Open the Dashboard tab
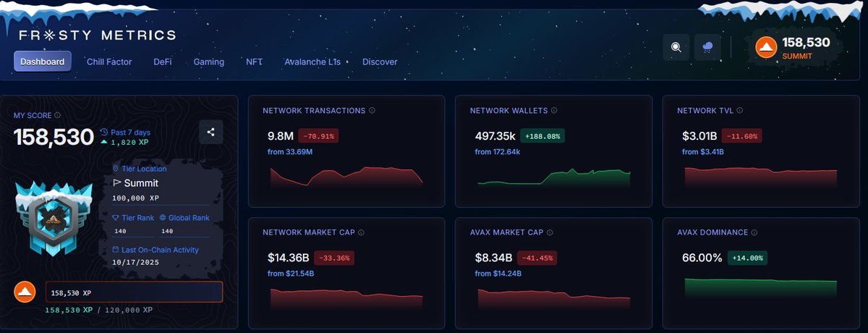Image resolution: width=868 pixels, height=333 pixels. point(42,62)
